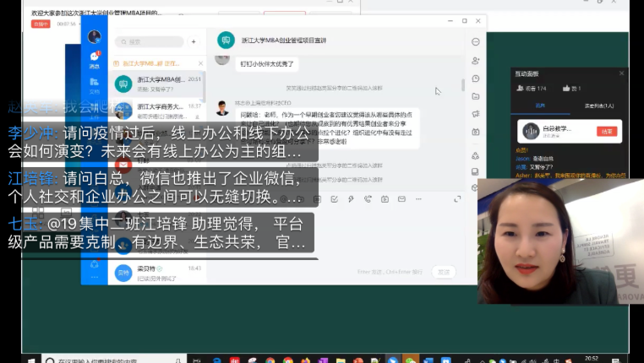
Task: Start a call with the phone icon
Action: [368, 199]
